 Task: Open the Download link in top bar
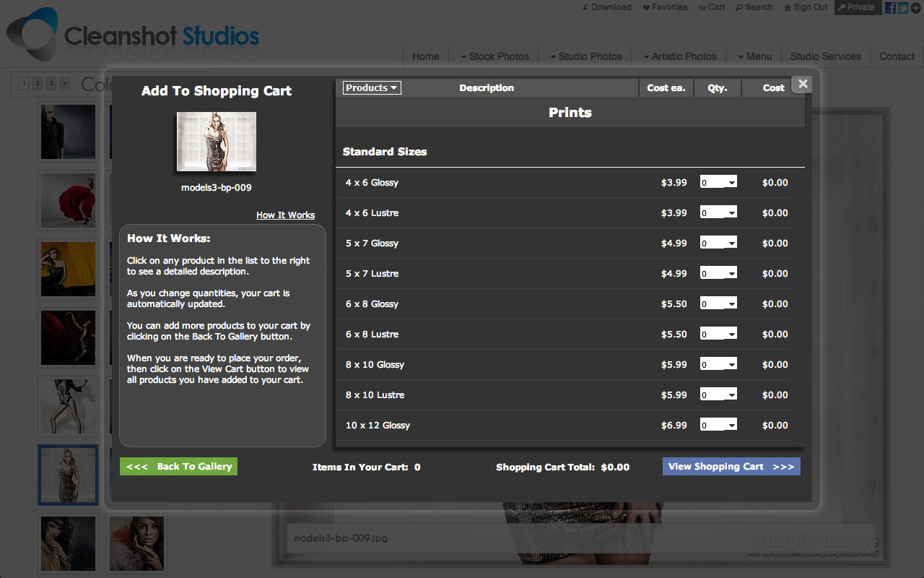pos(606,7)
